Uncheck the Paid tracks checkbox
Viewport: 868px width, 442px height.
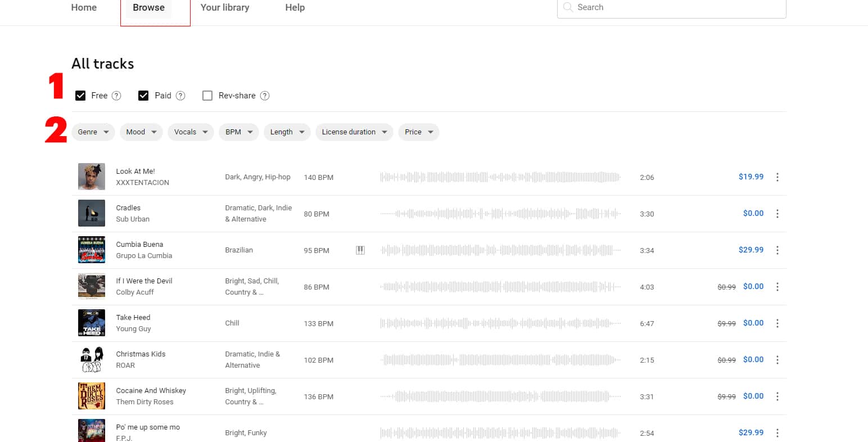(143, 96)
